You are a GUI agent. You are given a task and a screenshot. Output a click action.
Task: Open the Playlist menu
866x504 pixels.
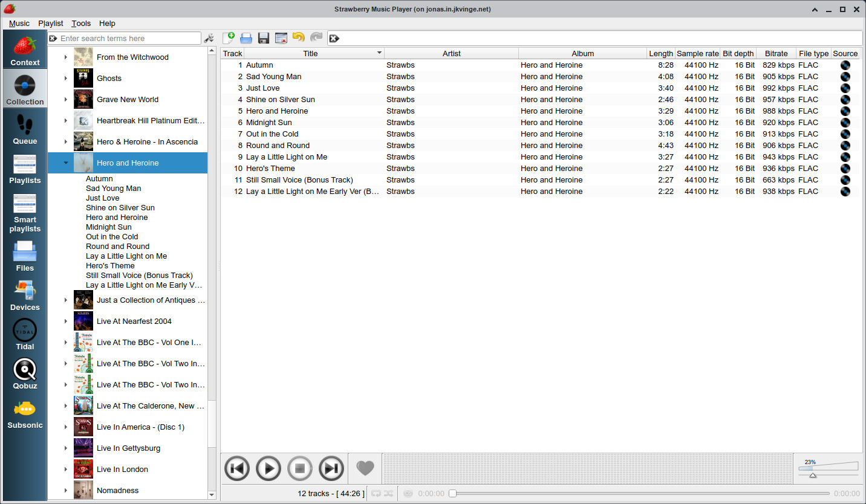pos(50,24)
